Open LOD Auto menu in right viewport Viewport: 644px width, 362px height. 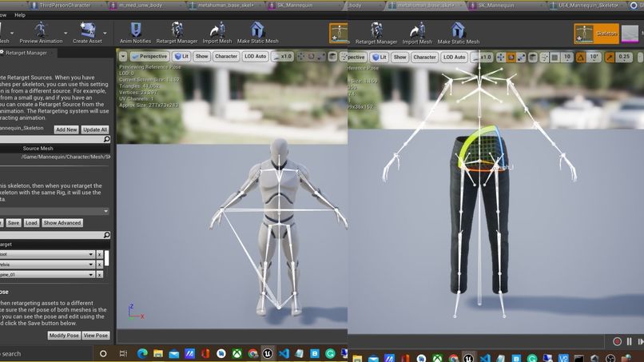coord(454,57)
